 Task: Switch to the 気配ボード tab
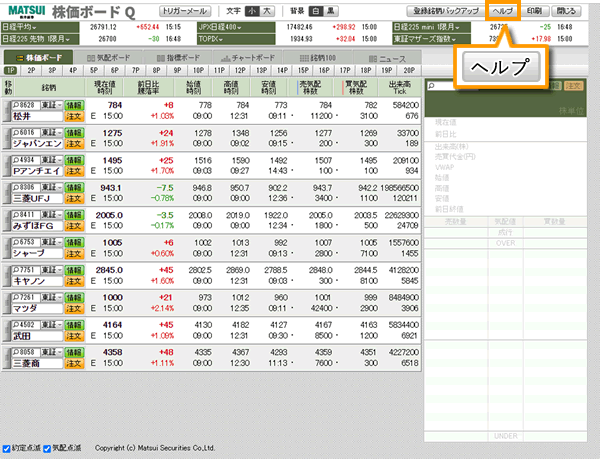pos(108,58)
